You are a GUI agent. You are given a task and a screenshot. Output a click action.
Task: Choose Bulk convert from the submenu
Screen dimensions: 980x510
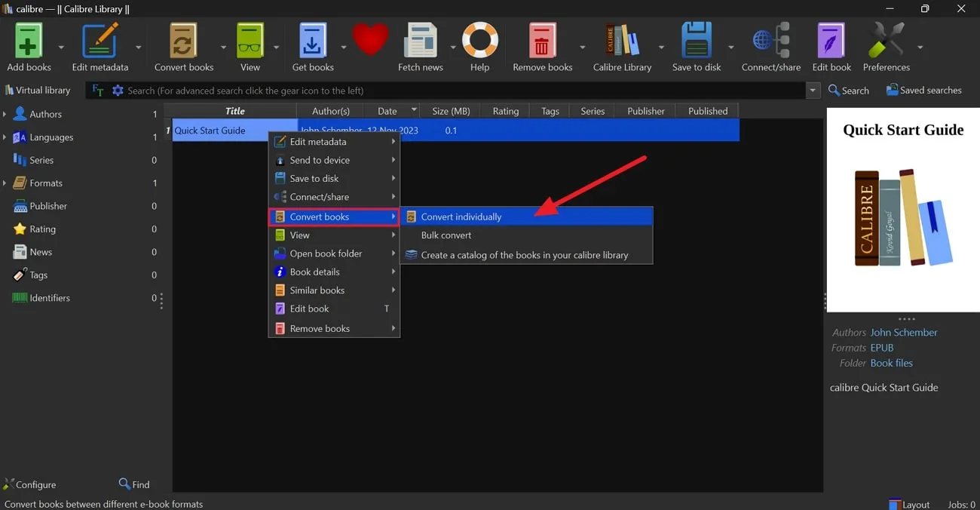(446, 235)
